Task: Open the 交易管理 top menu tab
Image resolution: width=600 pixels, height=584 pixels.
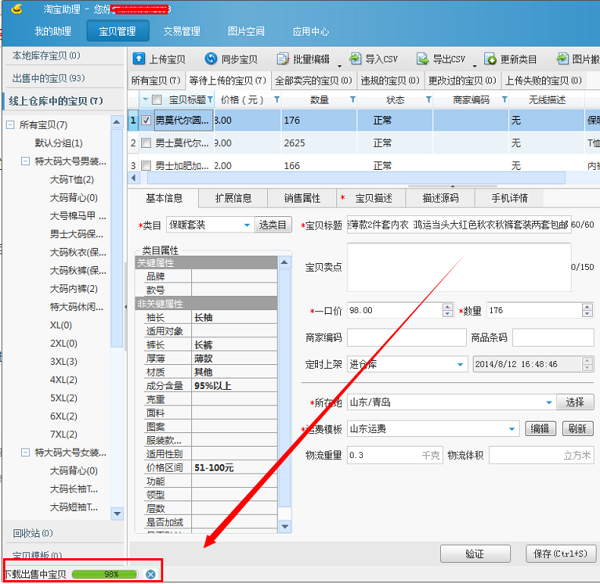Action: click(x=182, y=31)
